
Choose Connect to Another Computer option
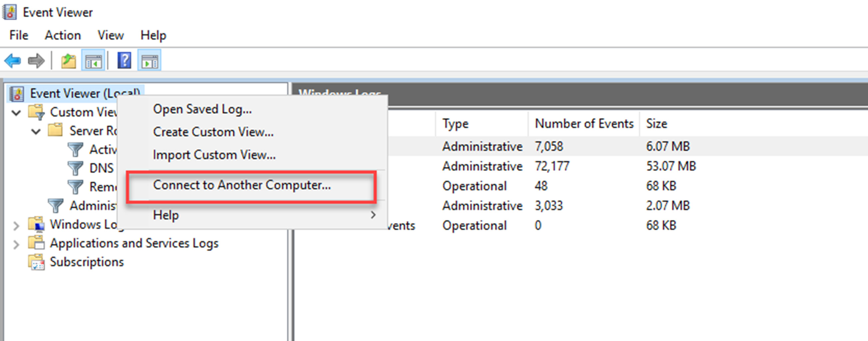241,185
